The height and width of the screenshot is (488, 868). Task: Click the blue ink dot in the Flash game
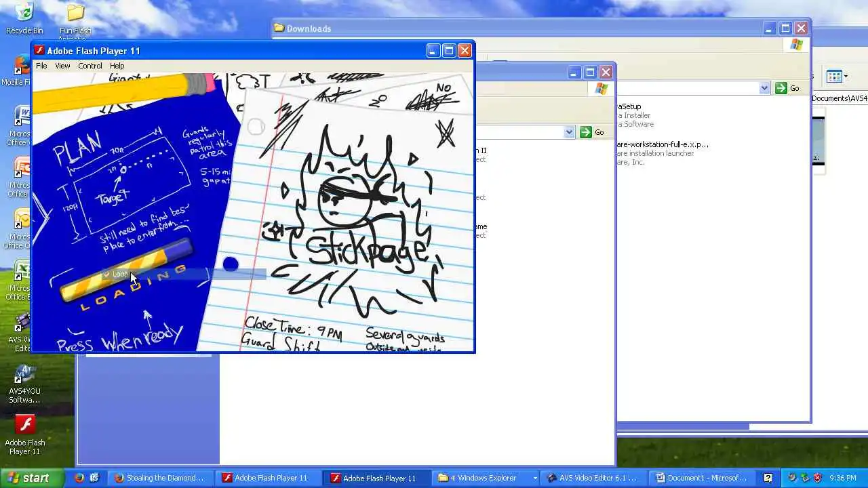tap(231, 264)
